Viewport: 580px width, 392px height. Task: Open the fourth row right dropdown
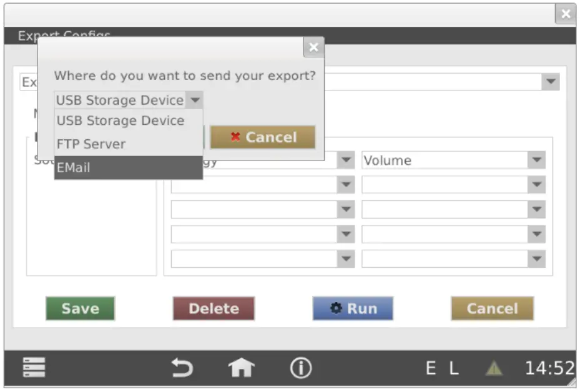453,234
